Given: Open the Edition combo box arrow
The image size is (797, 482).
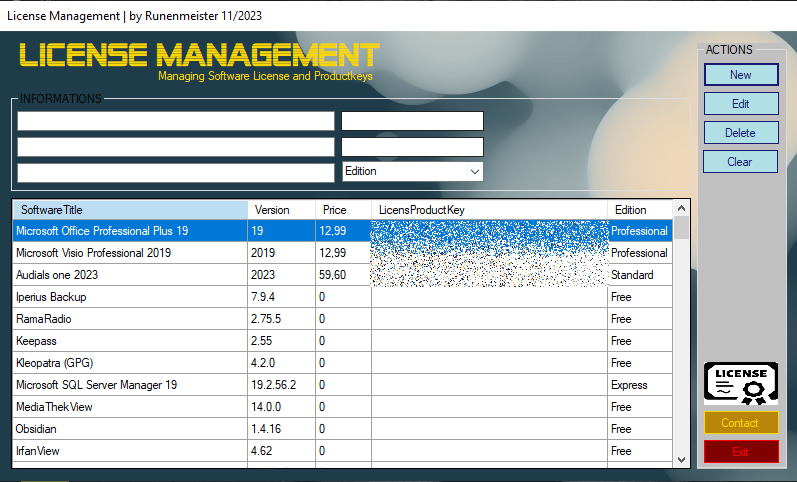Looking at the screenshot, I should pos(475,171).
